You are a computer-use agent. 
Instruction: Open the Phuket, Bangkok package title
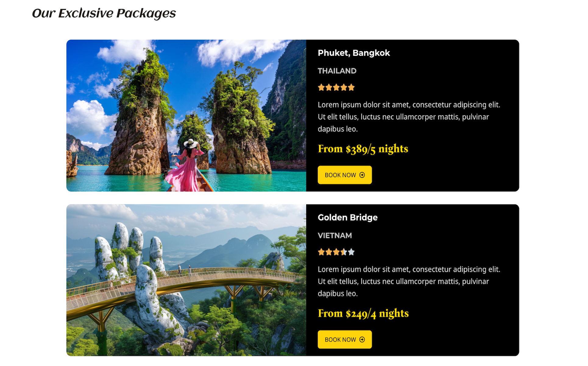[354, 53]
